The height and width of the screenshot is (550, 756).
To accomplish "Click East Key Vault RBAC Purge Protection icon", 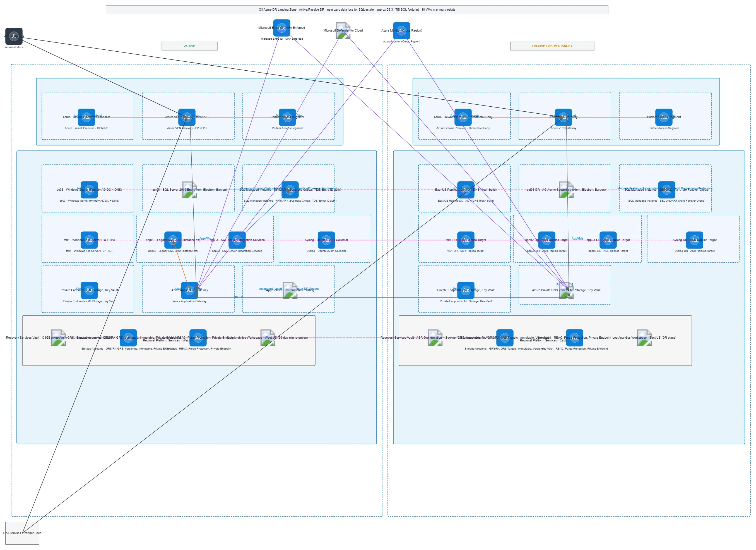I will pyautogui.click(x=575, y=338).
